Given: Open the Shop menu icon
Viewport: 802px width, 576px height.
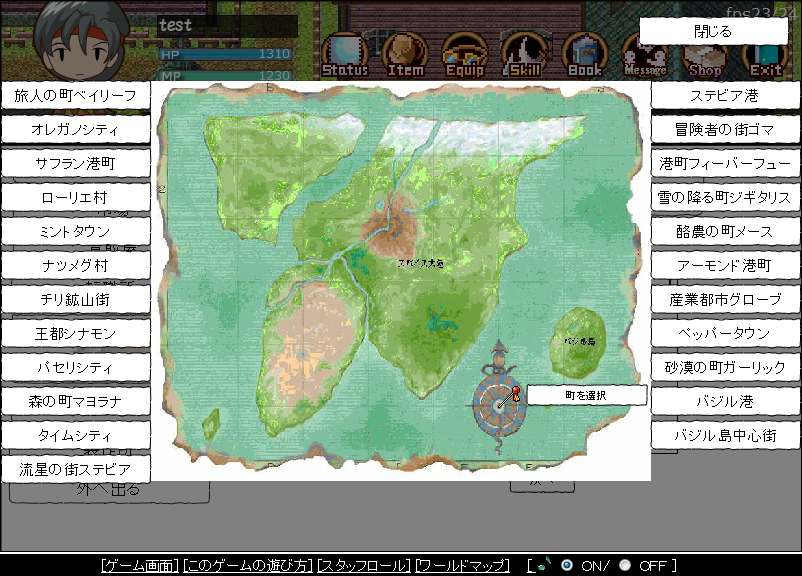Looking at the screenshot, I should pyautogui.click(x=704, y=62).
